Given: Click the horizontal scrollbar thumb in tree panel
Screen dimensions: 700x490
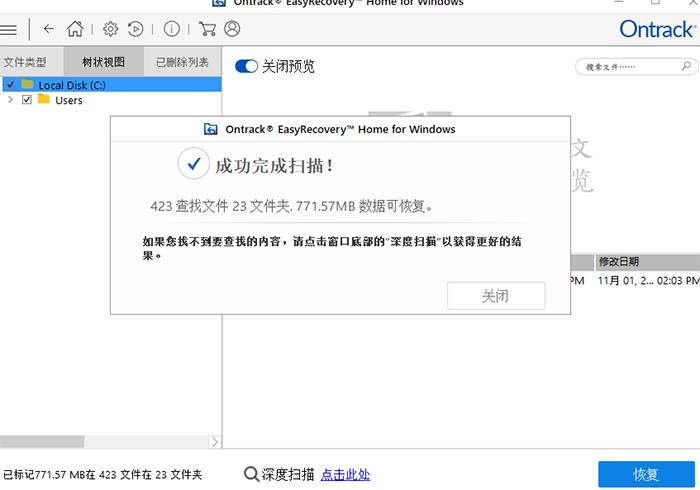Looking at the screenshot, I should [42, 442].
